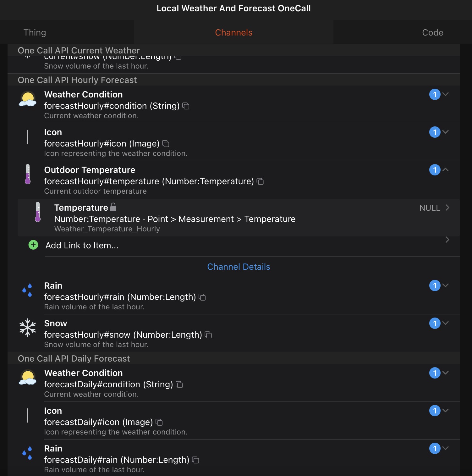Screen dimensions: 472x476
Task: Copy the forecastDaily#condition channel ID
Action: [x=179, y=385]
